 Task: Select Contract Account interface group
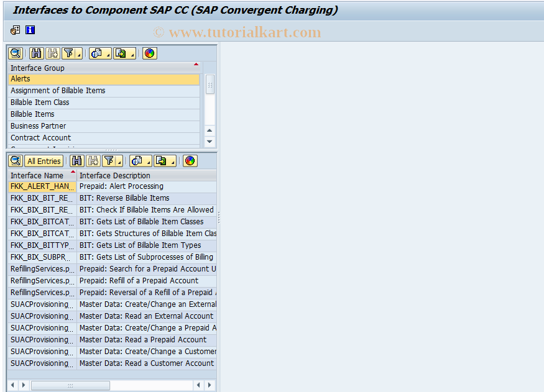point(104,138)
